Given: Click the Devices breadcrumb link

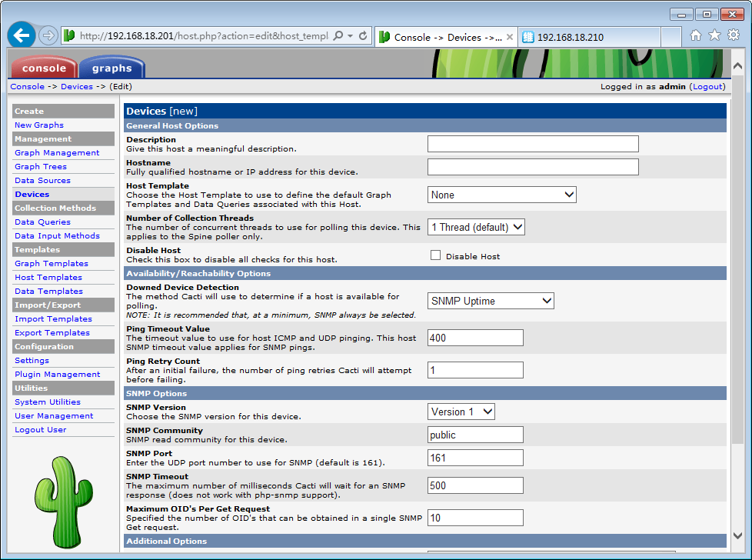Looking at the screenshot, I should point(77,86).
